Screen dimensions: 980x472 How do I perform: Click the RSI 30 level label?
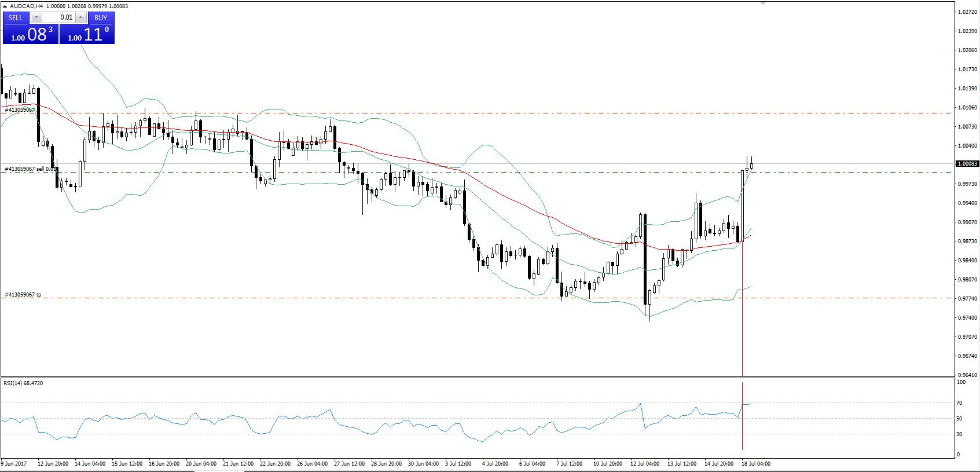959,434
